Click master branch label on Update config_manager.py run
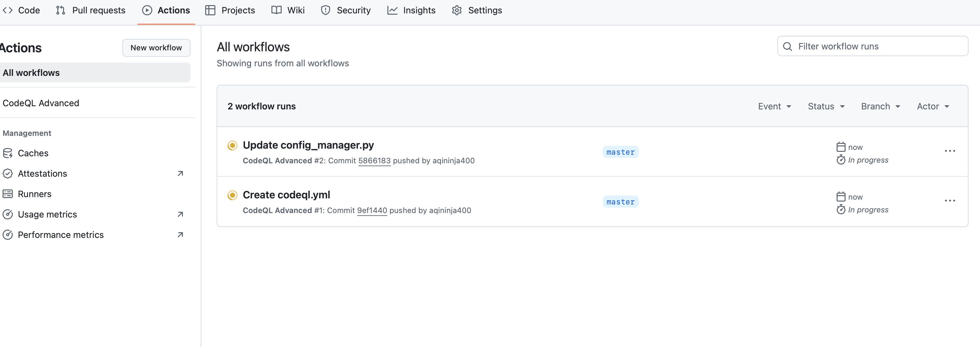 621,152
